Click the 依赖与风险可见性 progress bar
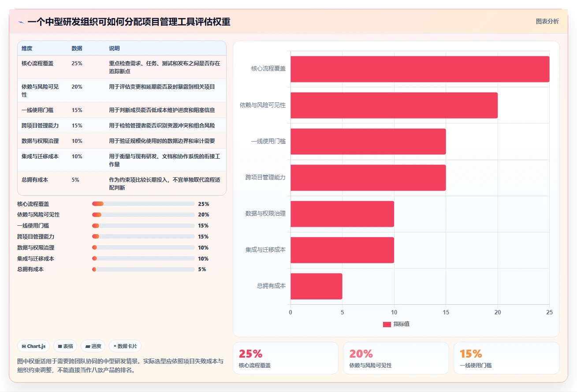Image resolution: width=577 pixels, height=392 pixels. pyautogui.click(x=143, y=215)
